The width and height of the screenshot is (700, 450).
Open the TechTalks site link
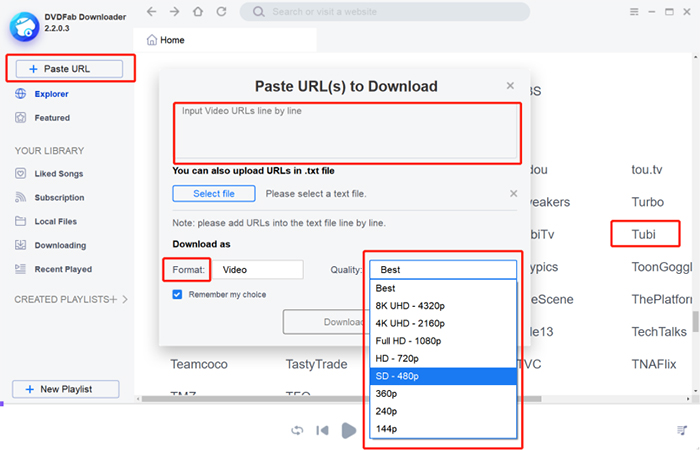[x=659, y=332]
